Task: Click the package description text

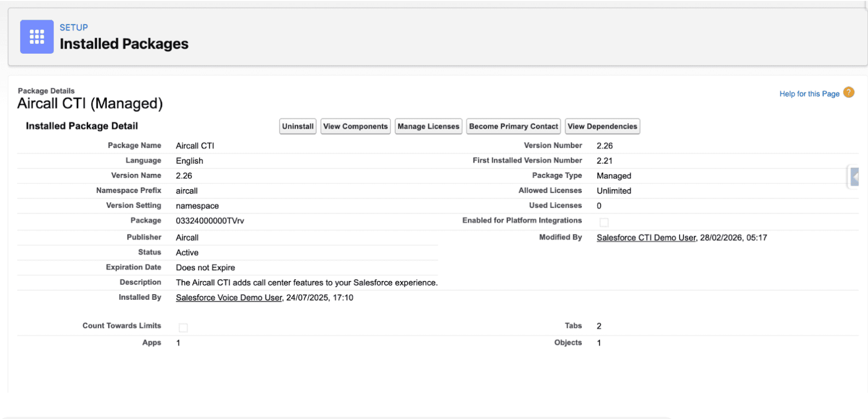Action: (x=306, y=283)
